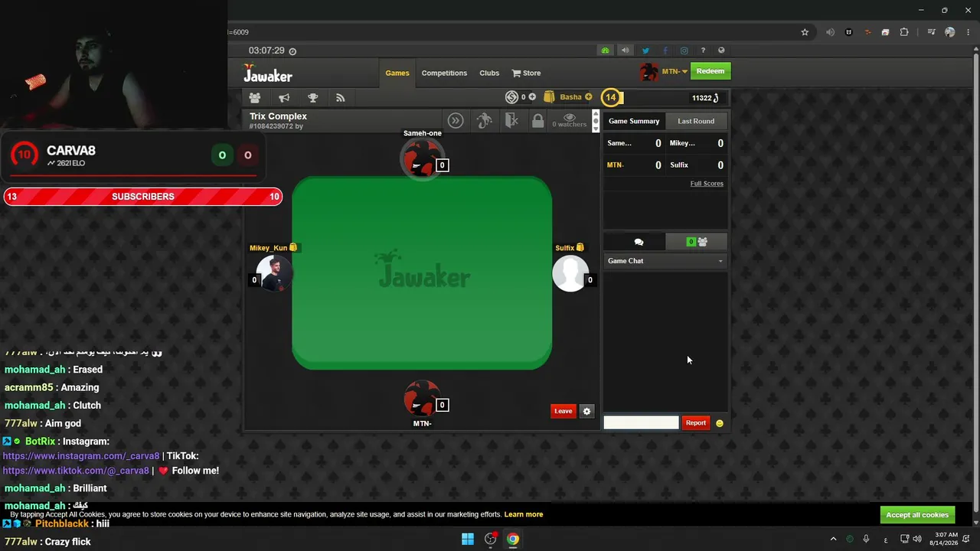
Task: Open game settings gear icon
Action: (586, 411)
